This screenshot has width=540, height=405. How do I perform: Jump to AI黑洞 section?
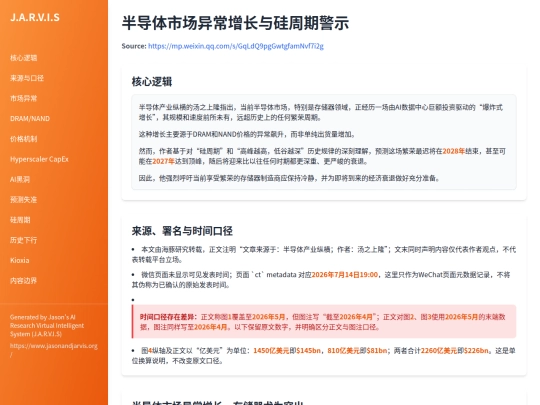tap(20, 179)
